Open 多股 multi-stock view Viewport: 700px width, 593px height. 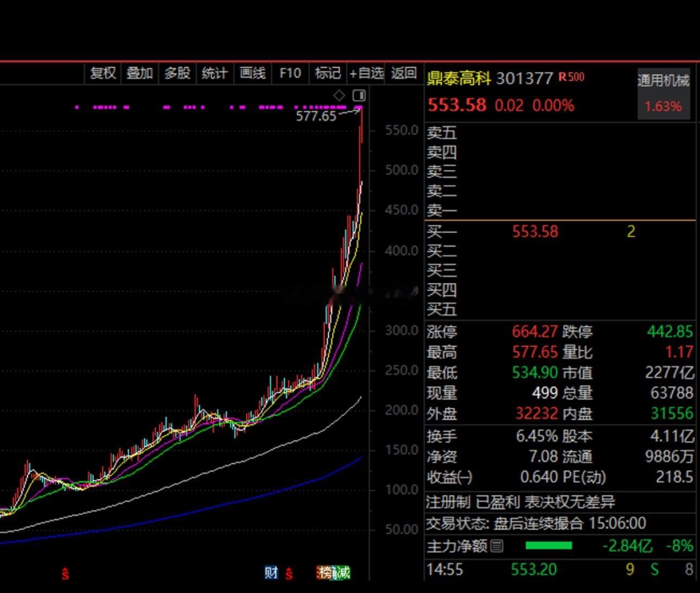pyautogui.click(x=177, y=73)
